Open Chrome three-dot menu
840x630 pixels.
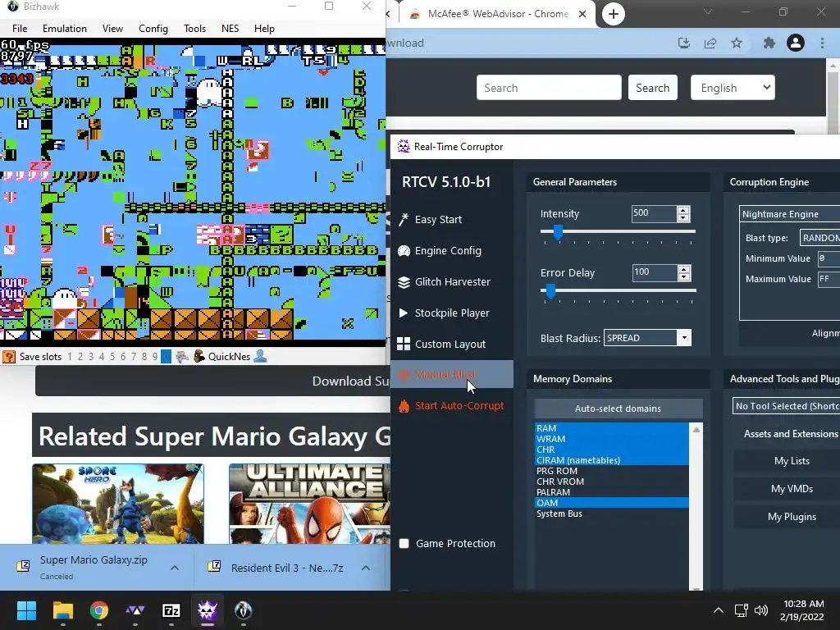pos(822,43)
